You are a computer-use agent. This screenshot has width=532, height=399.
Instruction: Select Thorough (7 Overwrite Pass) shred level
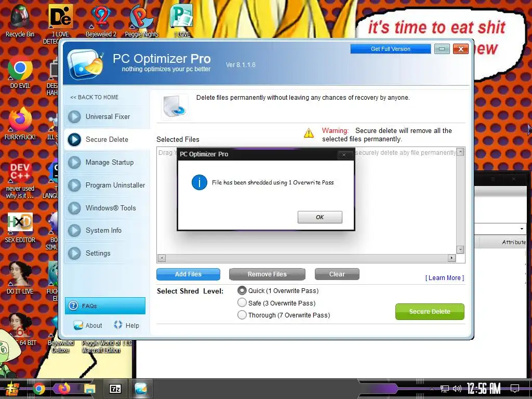tap(242, 315)
